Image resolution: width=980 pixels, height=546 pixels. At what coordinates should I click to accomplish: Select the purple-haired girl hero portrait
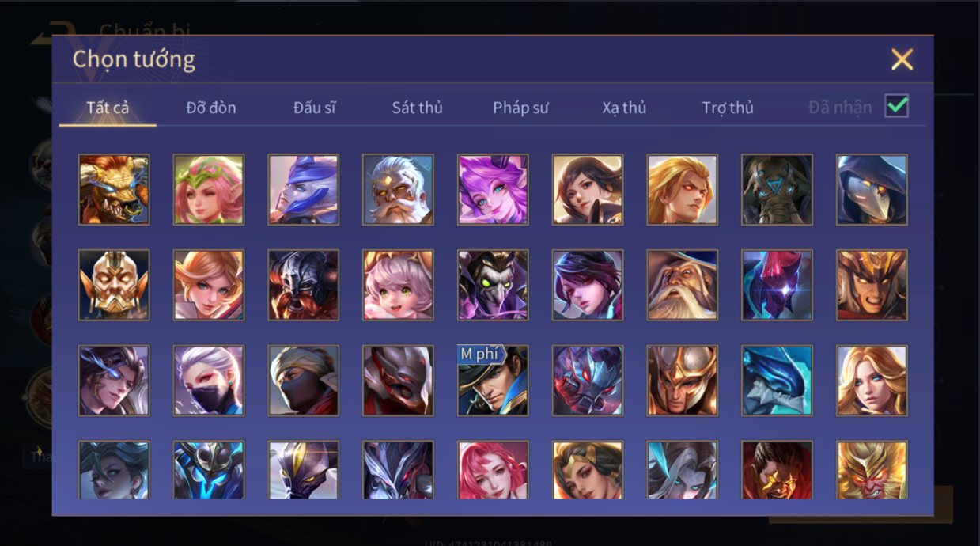tap(493, 189)
